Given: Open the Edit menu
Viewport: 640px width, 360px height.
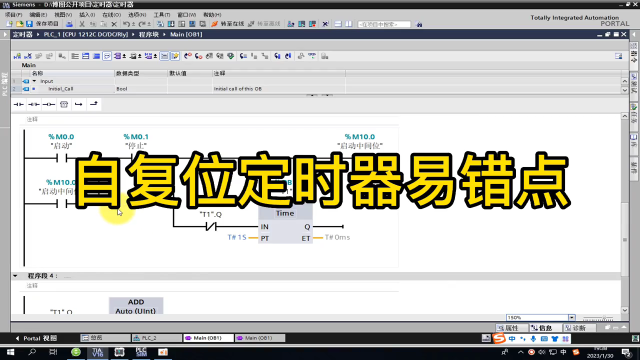Looking at the screenshot, I should (38, 15).
